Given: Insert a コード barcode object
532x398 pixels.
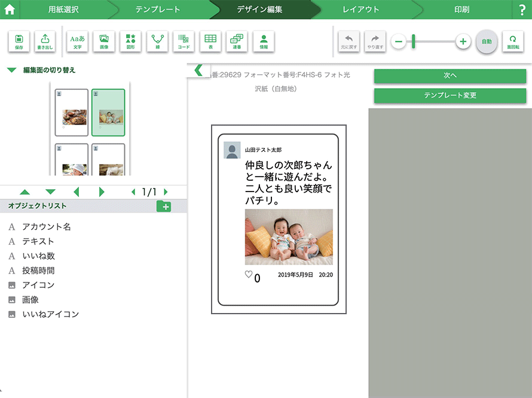Looking at the screenshot, I should tap(184, 41).
